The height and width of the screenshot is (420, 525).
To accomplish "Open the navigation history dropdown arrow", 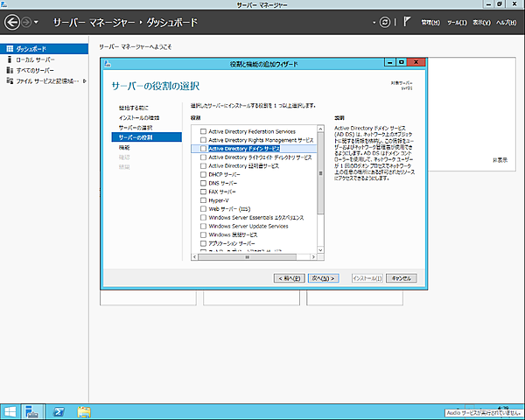I will [35, 21].
